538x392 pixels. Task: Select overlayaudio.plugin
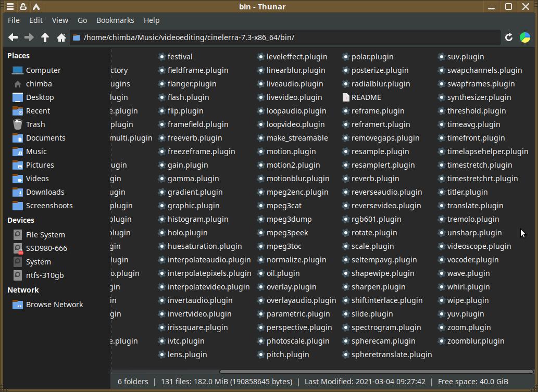tap(297, 300)
